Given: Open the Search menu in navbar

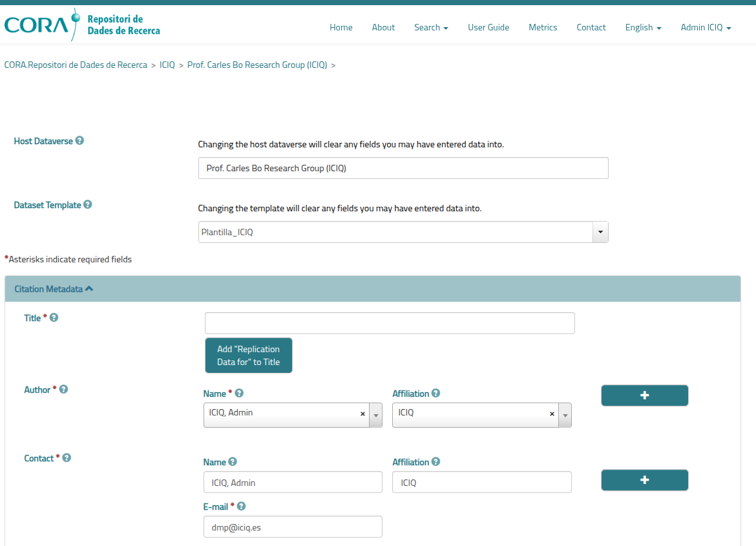Looking at the screenshot, I should click(x=431, y=27).
